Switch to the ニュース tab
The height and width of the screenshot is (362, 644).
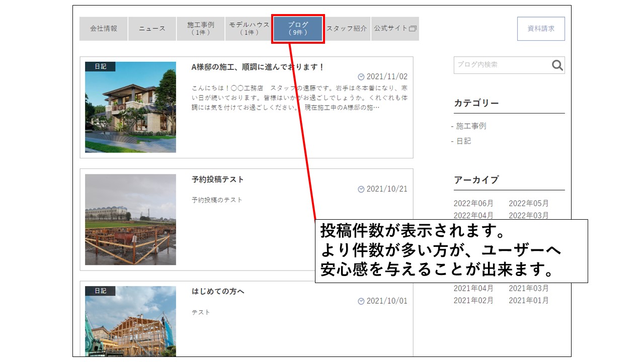click(x=152, y=29)
